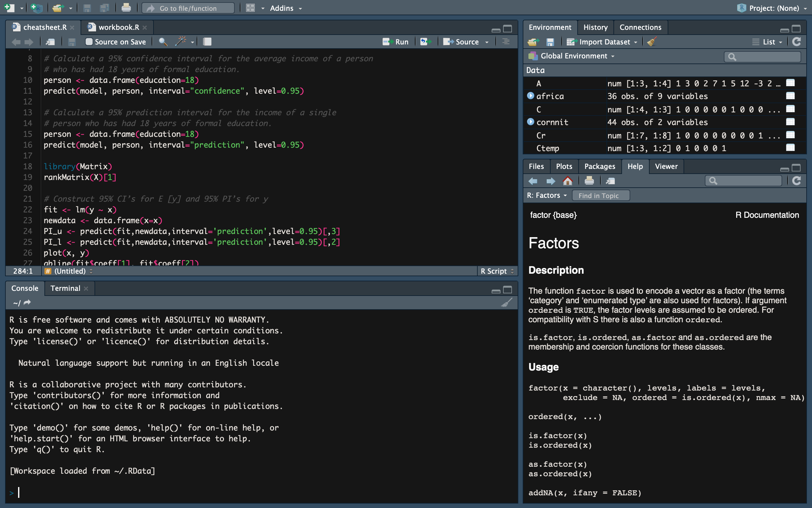
Task: Switch to the Packages tab
Action: [x=599, y=166]
